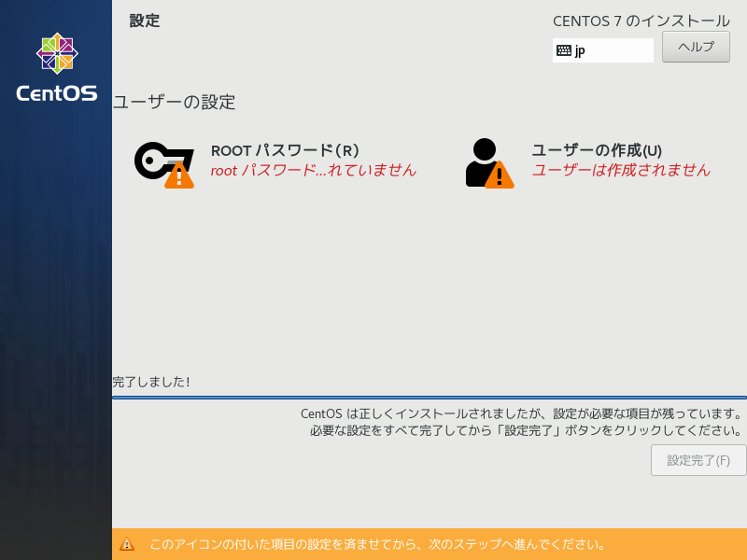Click the installation progress bar
Image resolution: width=747 pixels, height=560 pixels.
pyautogui.click(x=430, y=398)
